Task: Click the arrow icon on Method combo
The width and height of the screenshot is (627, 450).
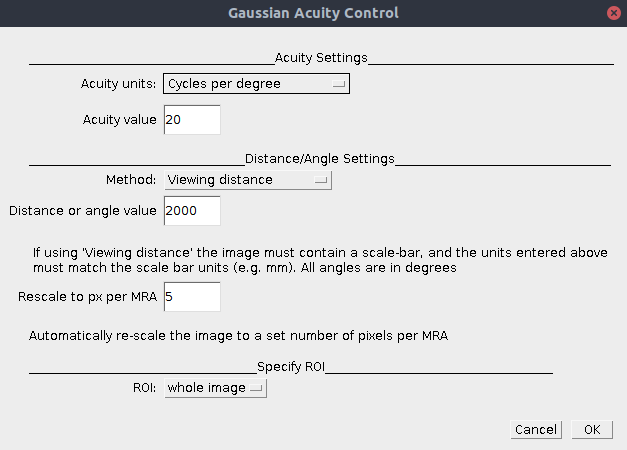Action: [321, 180]
